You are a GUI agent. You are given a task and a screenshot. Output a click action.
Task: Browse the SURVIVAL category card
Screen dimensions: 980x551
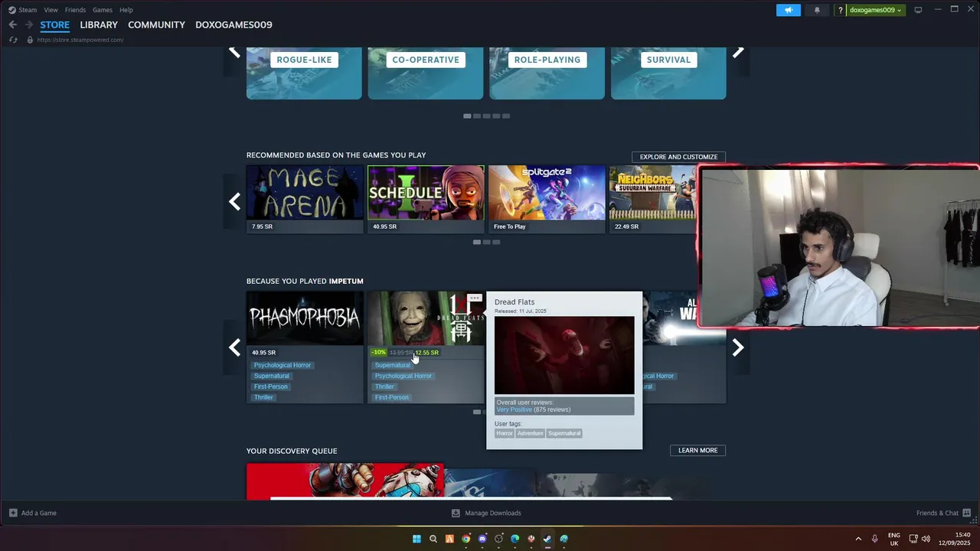[668, 73]
